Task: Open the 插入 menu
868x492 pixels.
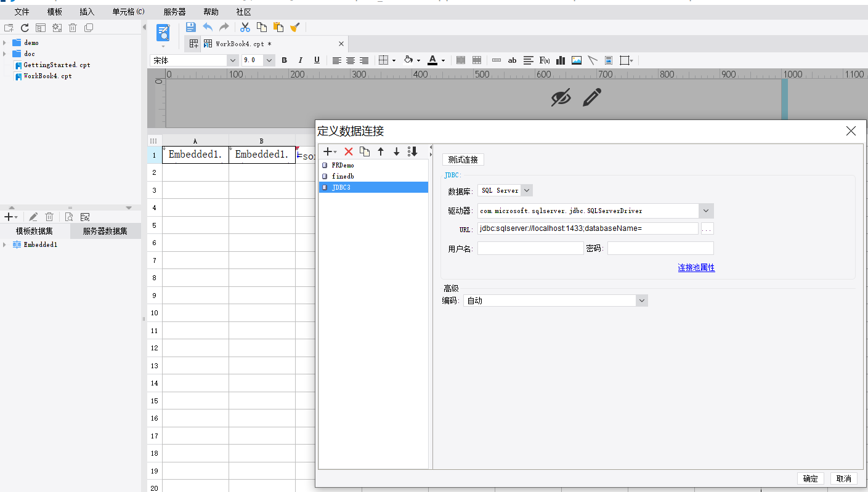Action: (x=87, y=12)
